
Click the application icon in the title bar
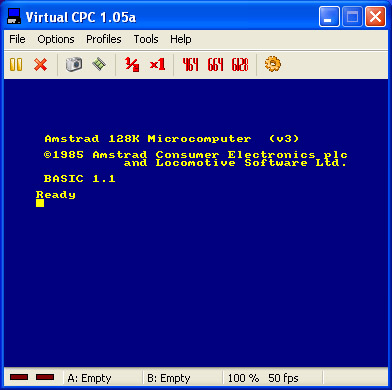point(14,16)
